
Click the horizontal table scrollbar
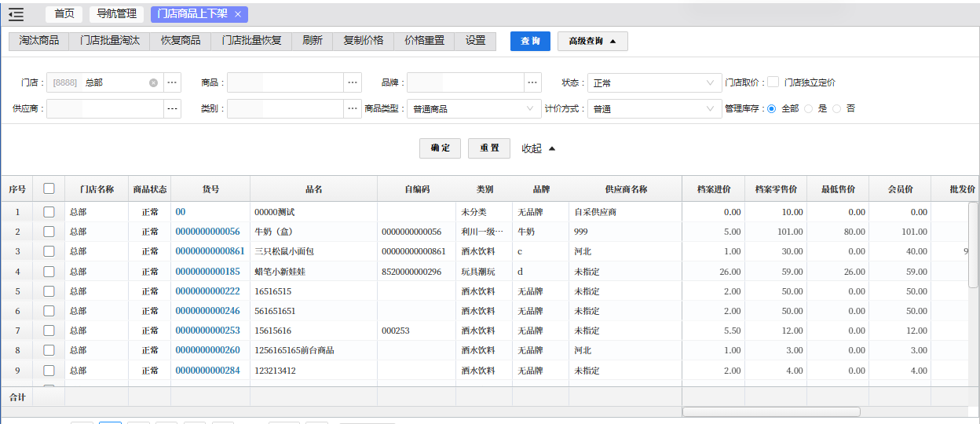coord(771,411)
